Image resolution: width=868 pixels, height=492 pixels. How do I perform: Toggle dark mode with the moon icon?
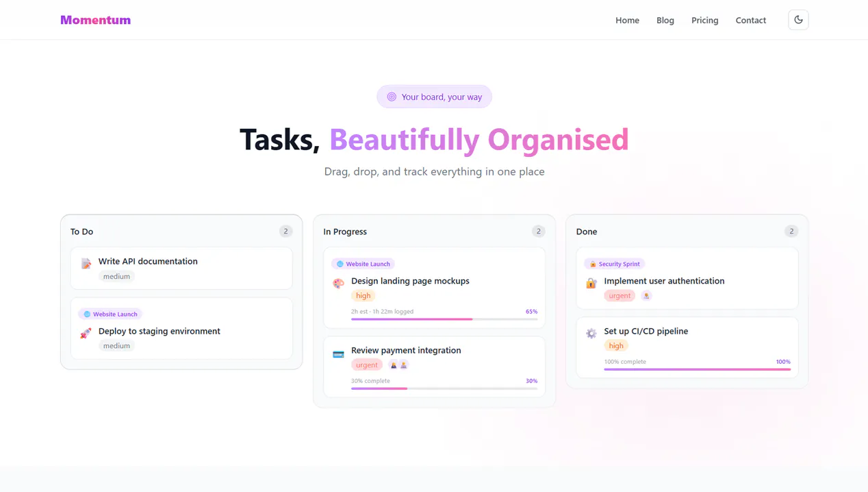click(798, 20)
